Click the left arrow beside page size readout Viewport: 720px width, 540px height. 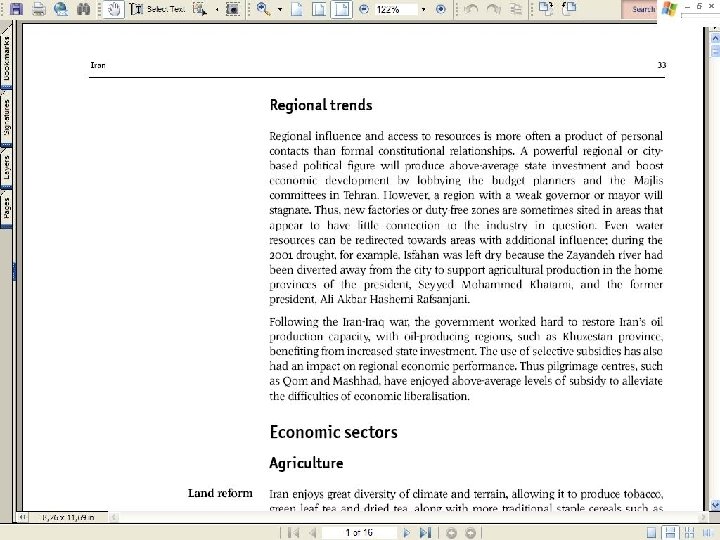(x=22, y=518)
